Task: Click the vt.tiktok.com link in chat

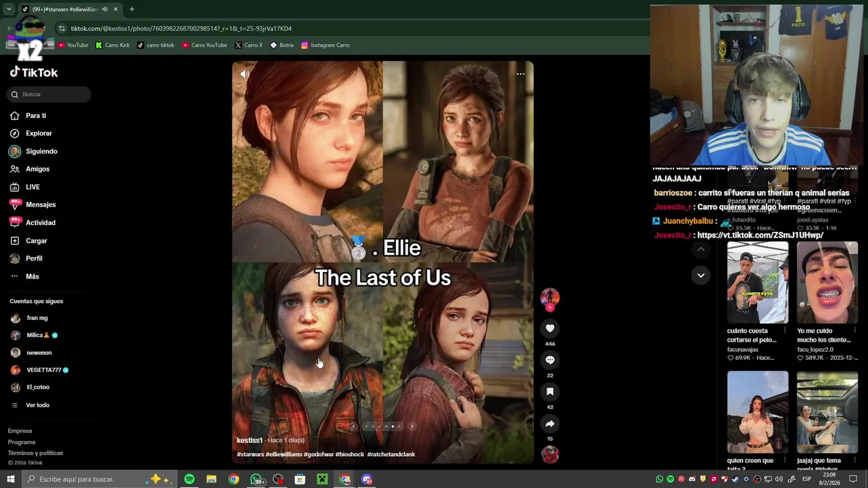Action: (x=760, y=235)
